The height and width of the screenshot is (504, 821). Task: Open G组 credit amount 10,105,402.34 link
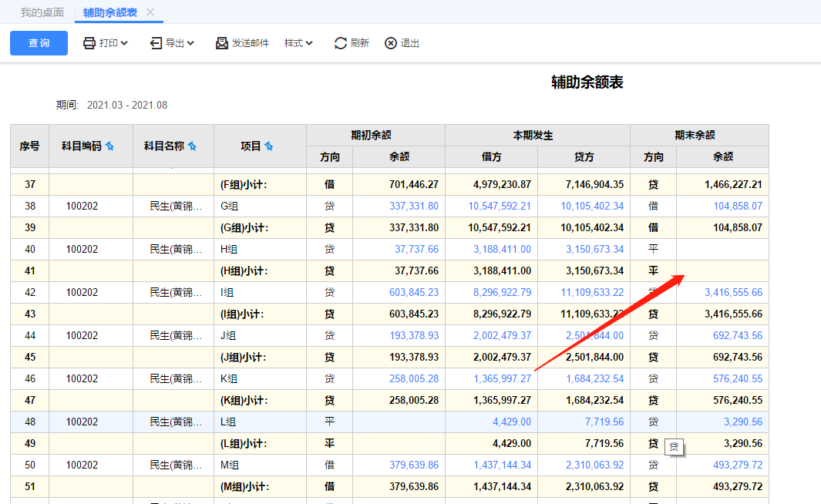click(592, 207)
